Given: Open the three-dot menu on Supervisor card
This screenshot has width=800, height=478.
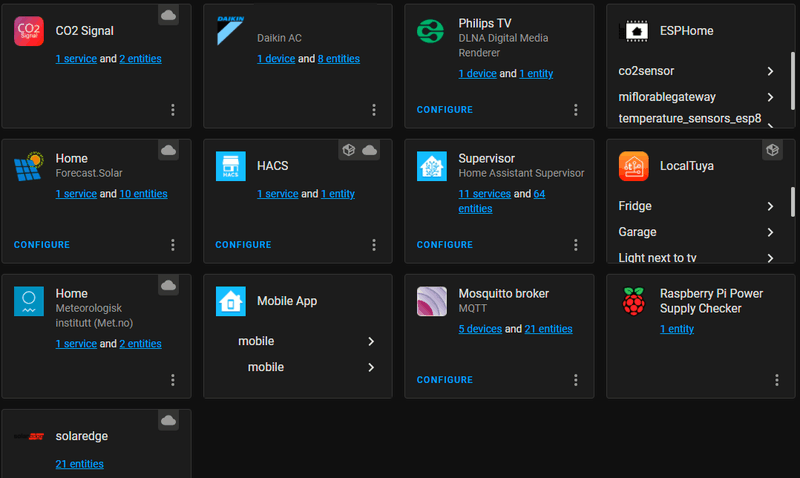Looking at the screenshot, I should point(576,245).
